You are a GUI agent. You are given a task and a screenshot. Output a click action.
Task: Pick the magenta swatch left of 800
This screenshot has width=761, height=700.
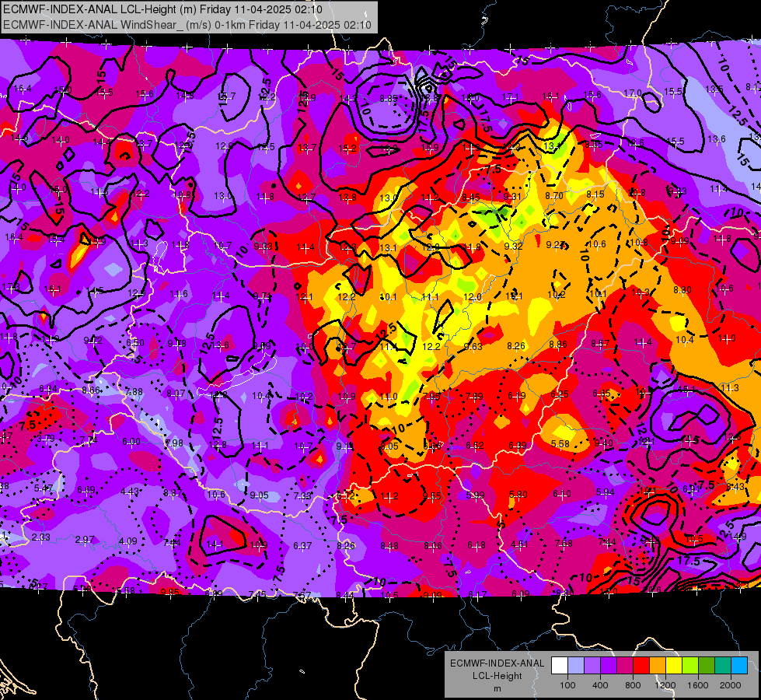(x=625, y=666)
